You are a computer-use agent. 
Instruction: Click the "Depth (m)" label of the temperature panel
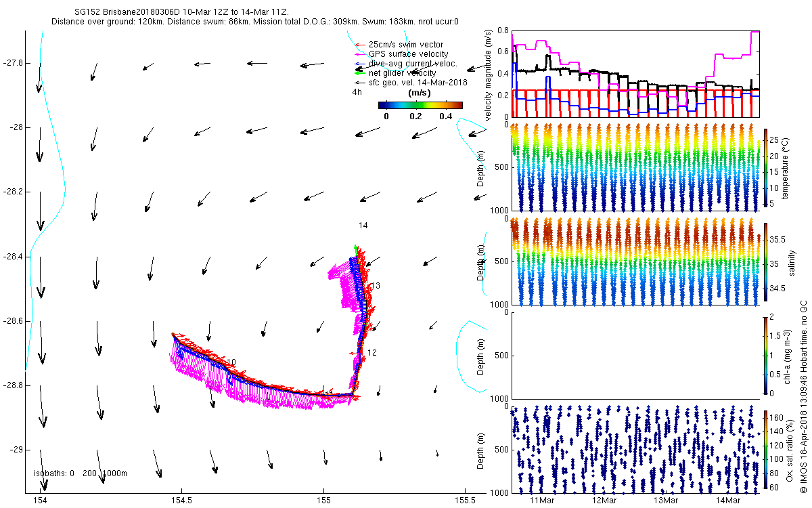coord(481,168)
